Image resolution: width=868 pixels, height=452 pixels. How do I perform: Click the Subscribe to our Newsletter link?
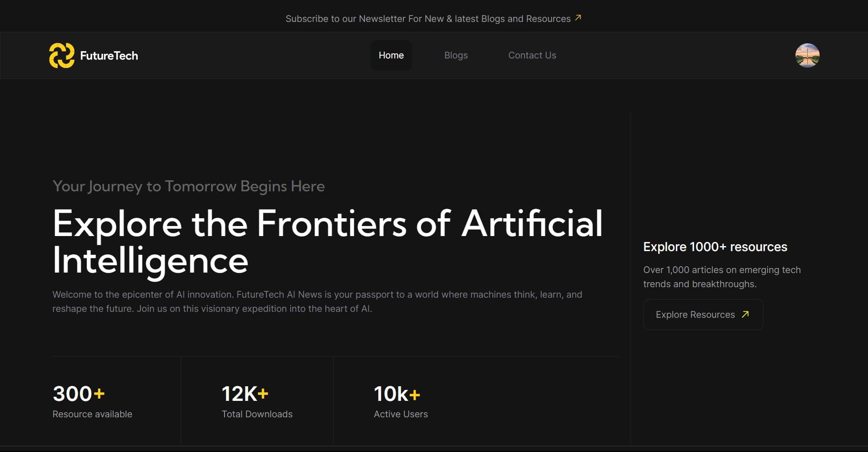click(x=428, y=19)
